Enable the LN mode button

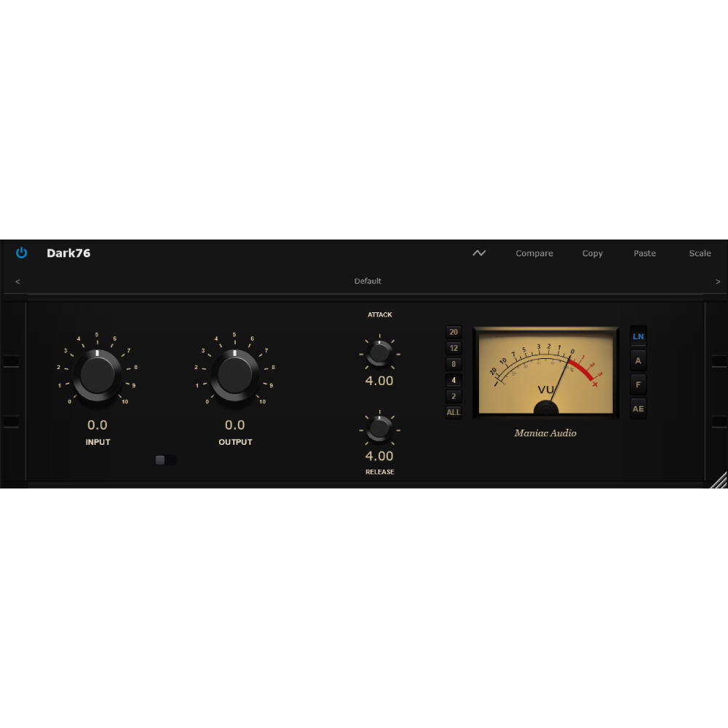(638, 336)
